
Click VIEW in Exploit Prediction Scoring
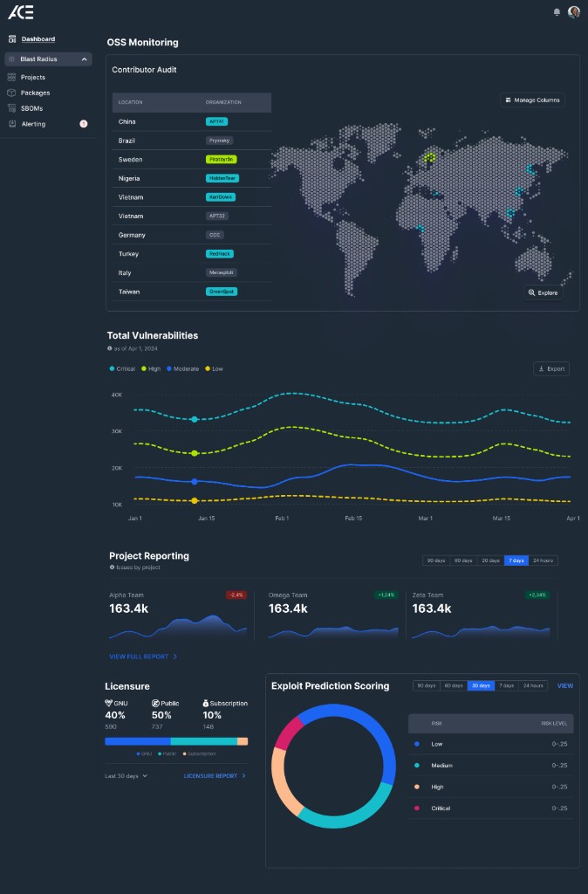[565, 686]
